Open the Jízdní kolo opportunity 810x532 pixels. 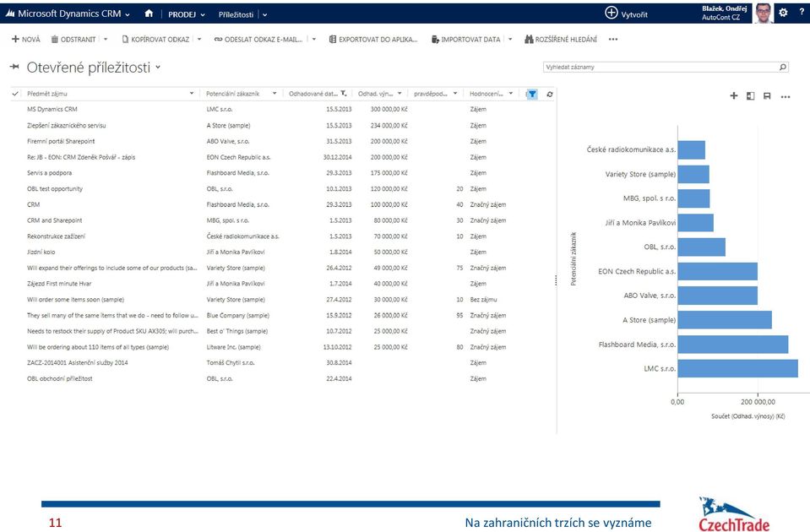[41, 252]
